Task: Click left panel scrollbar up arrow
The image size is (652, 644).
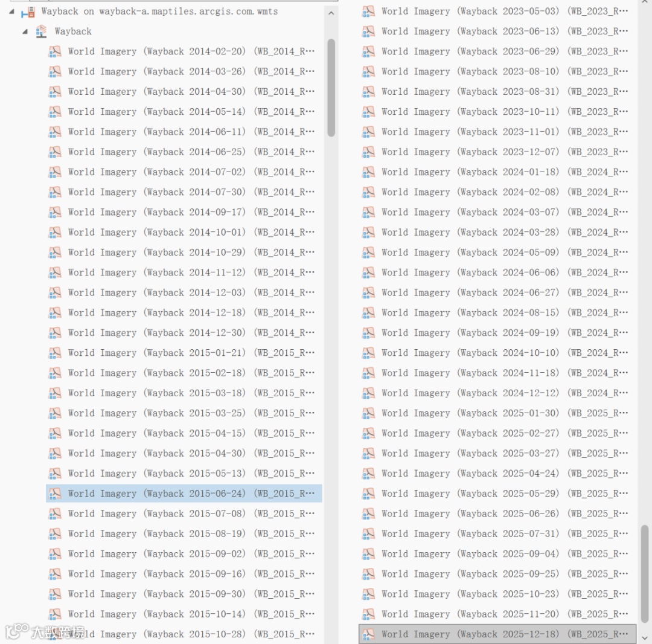Action: tap(331, 13)
